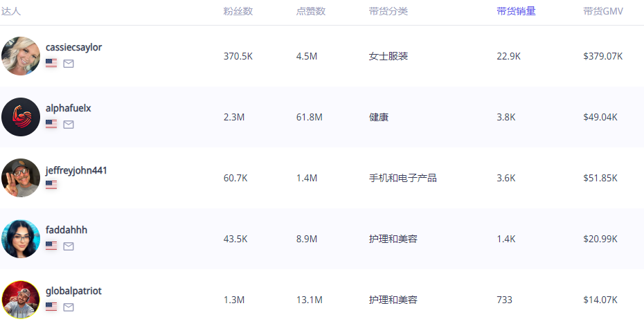This screenshot has height=326, width=644.
Task: Sort by the 粉丝数 column header
Action: click(238, 11)
